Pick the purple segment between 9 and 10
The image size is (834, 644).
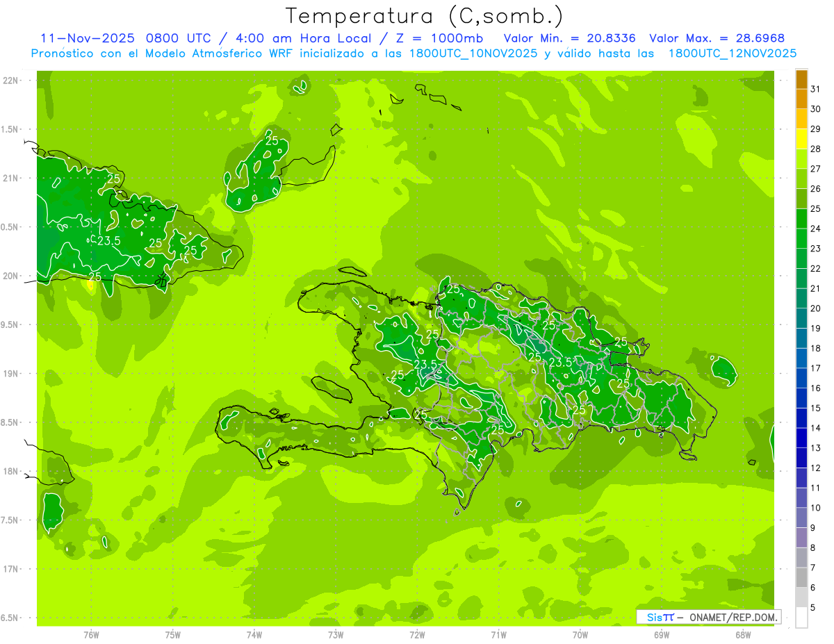(x=801, y=518)
